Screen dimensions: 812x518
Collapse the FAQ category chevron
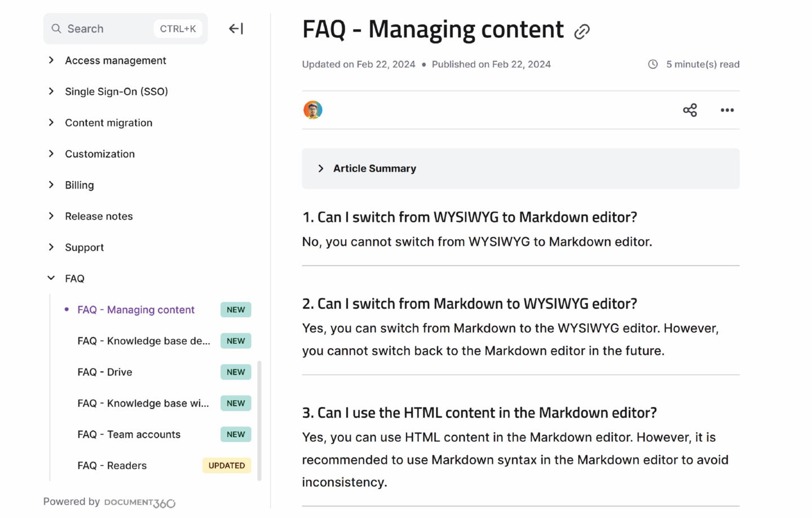[51, 278]
